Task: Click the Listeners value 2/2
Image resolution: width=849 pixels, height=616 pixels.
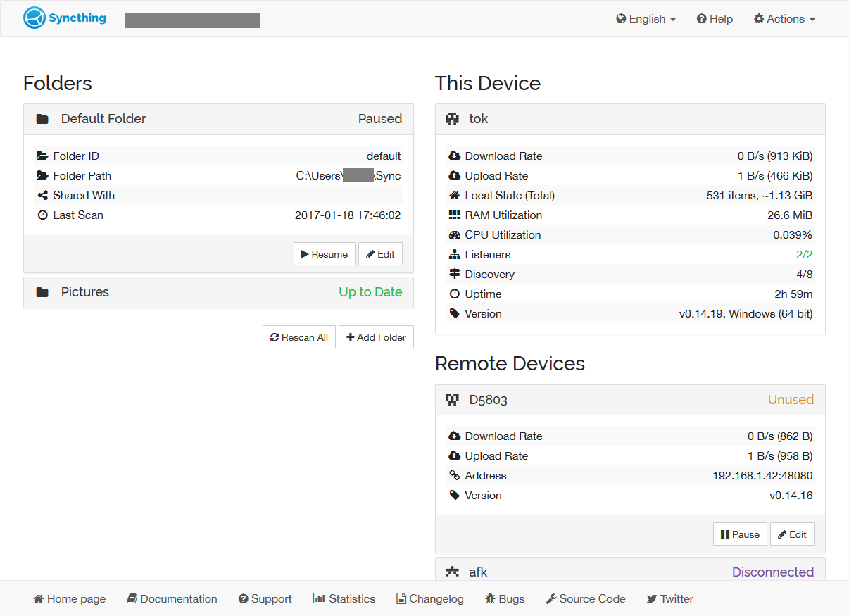Action: 804,255
